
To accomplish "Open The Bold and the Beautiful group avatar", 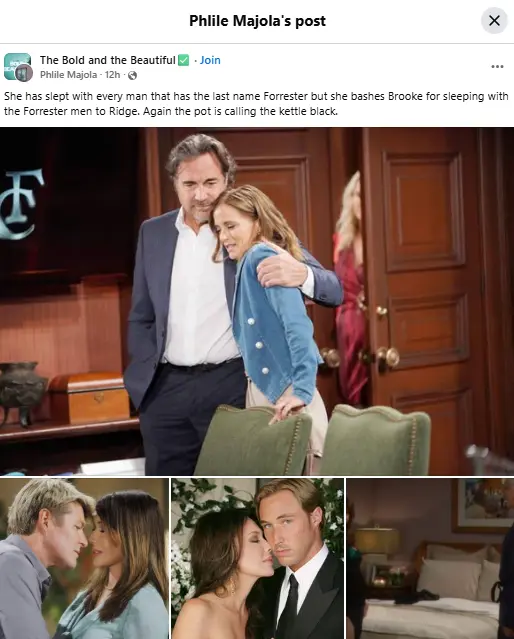I will 17,66.
